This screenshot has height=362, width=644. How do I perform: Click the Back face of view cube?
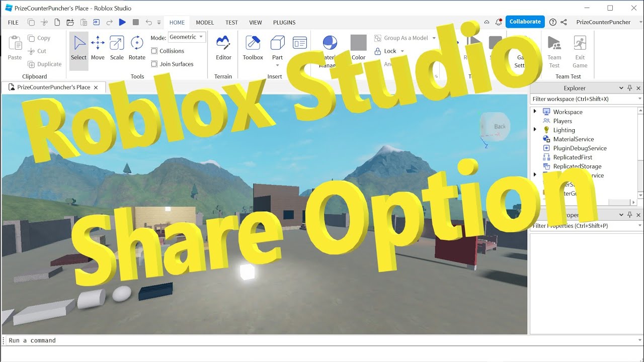500,126
